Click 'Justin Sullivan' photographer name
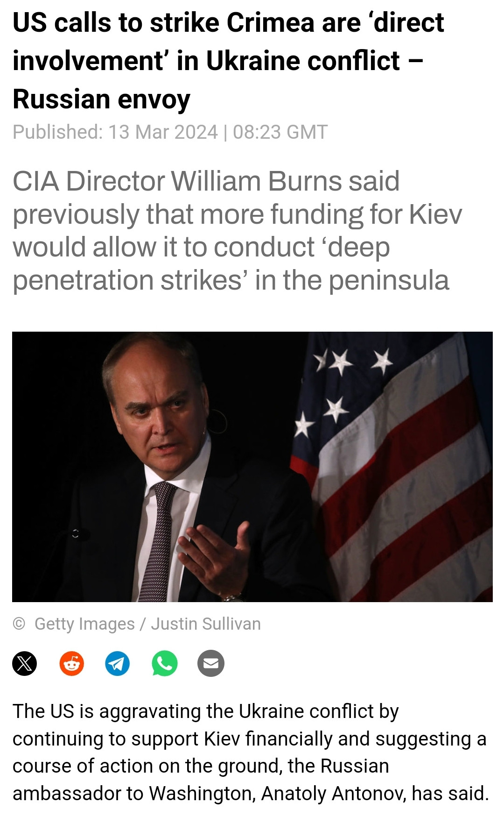This screenshot has width=504, height=817. click(x=206, y=624)
